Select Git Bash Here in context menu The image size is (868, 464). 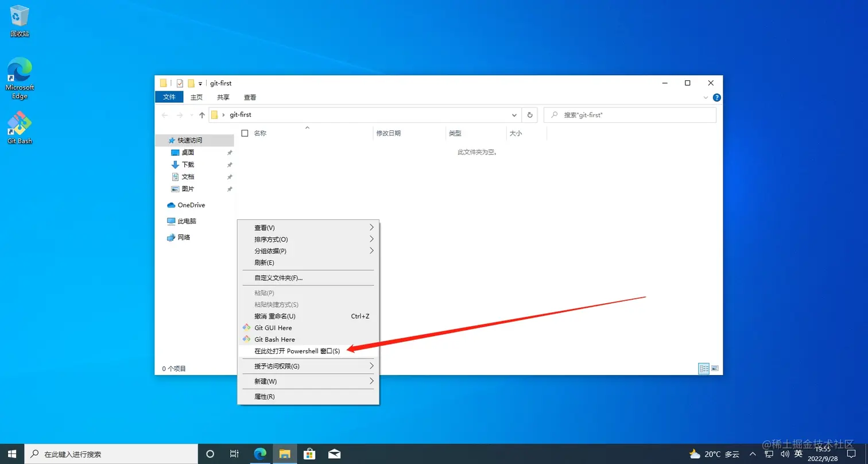click(308, 339)
